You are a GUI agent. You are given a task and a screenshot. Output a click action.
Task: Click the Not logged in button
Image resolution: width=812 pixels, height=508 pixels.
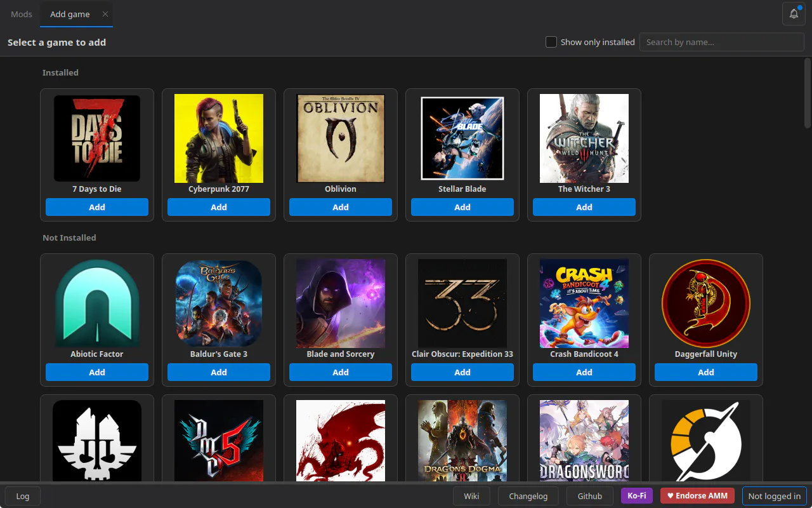click(775, 496)
